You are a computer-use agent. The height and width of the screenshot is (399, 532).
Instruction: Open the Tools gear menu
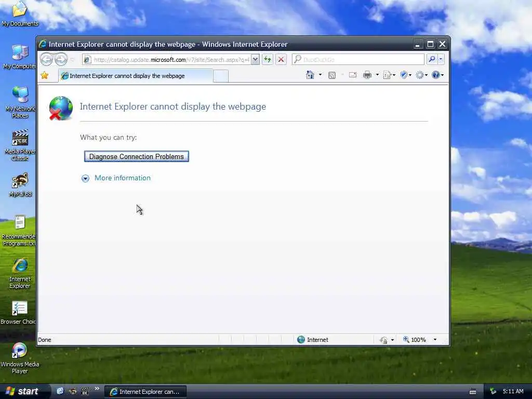[421, 75]
